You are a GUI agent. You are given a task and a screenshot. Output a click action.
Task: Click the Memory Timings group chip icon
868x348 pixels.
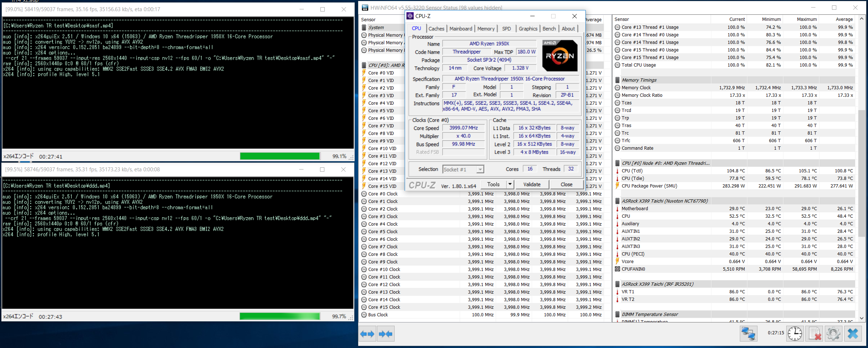(x=617, y=80)
